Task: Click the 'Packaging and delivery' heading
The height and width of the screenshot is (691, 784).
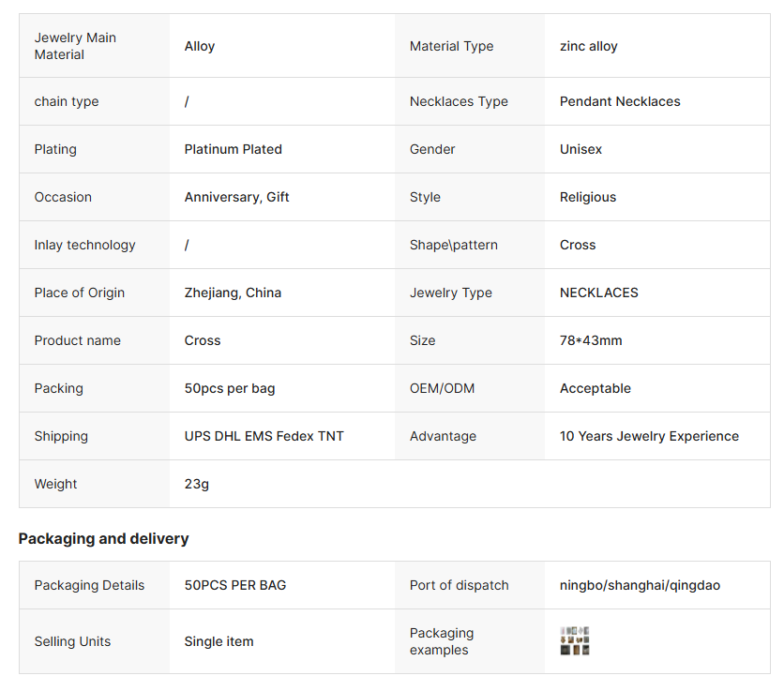Action: click(x=103, y=538)
